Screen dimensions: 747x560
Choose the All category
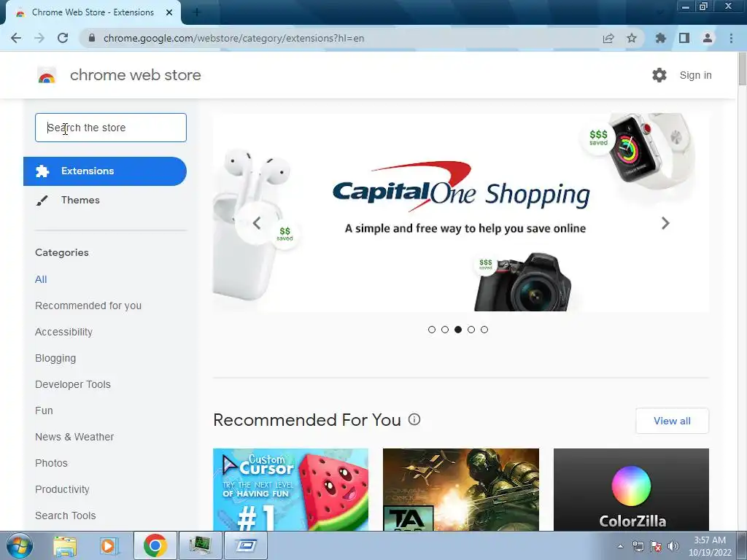coord(41,279)
